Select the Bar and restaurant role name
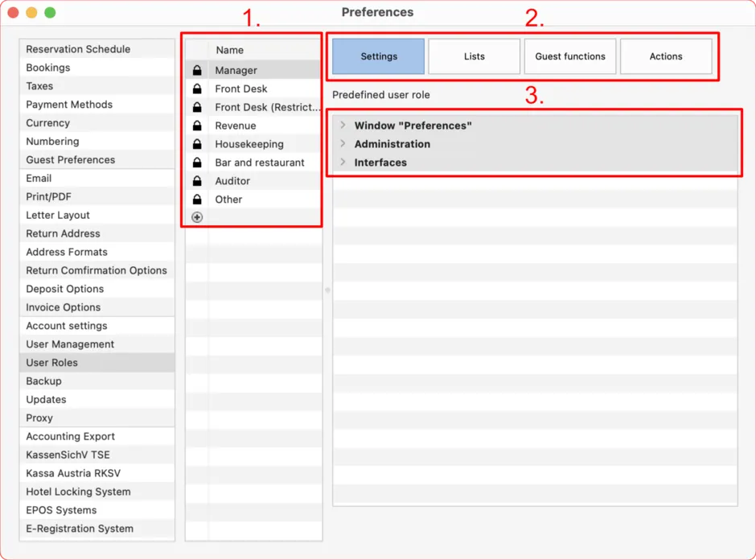 [260, 163]
